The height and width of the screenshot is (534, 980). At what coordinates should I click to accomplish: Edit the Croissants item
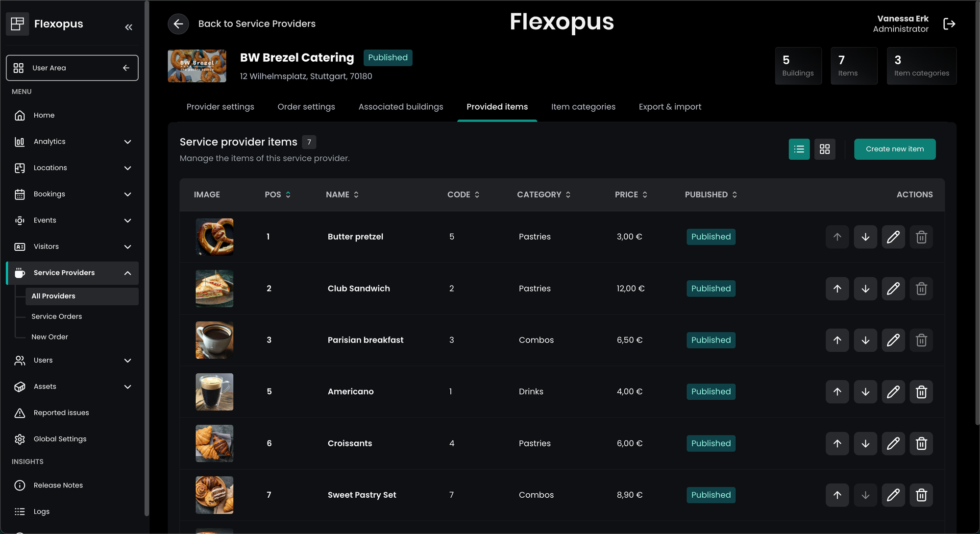[893, 443]
